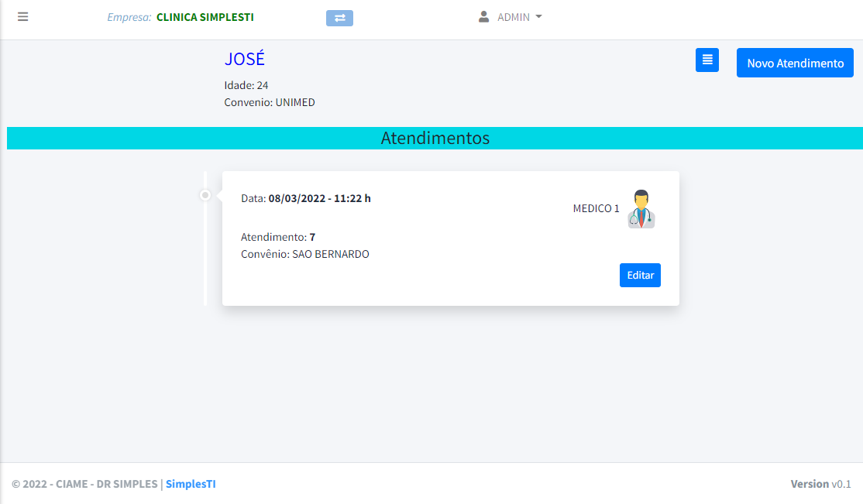Click the blue list icon button
This screenshot has width=863, height=504.
click(707, 60)
